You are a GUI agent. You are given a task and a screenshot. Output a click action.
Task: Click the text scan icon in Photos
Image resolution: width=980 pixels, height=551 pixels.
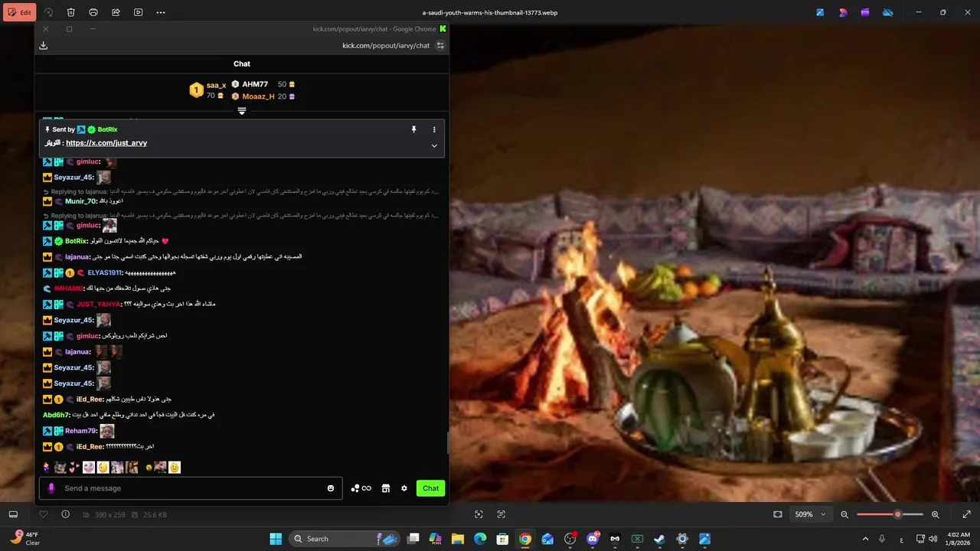pos(501,514)
